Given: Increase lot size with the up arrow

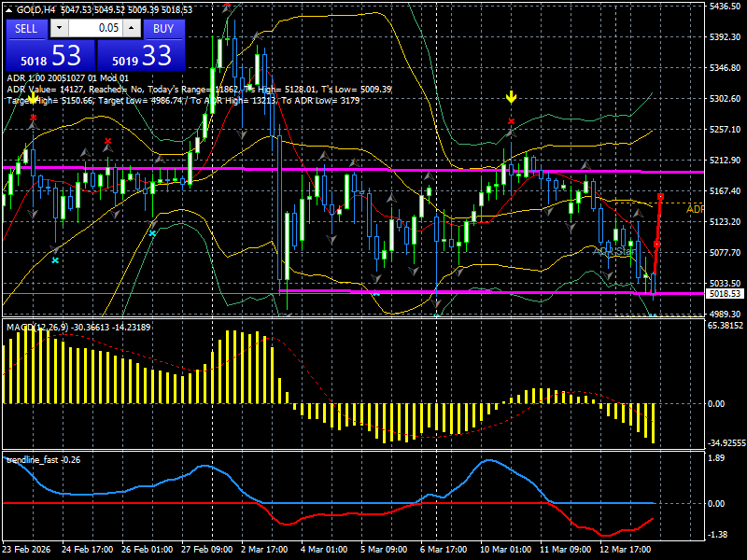Looking at the screenshot, I should tap(132, 29).
